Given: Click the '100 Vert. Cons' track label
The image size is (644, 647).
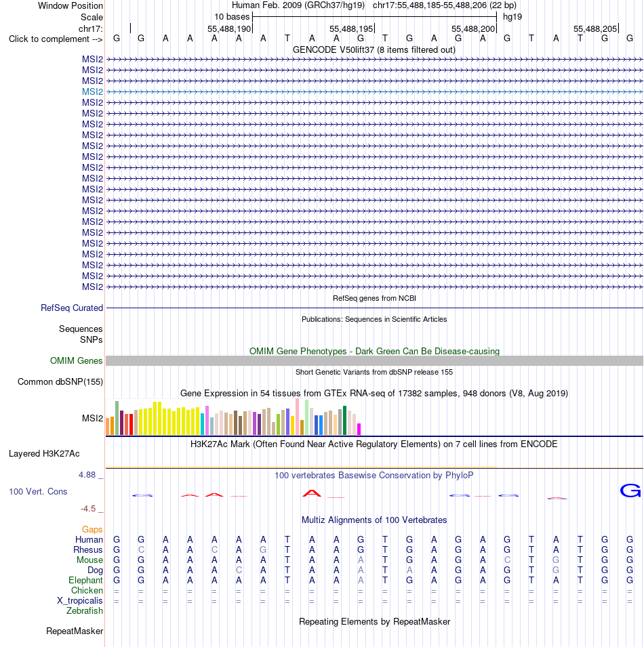Looking at the screenshot, I should (x=38, y=491).
